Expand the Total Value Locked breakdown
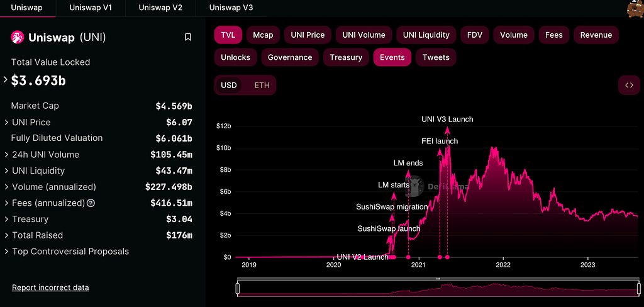The width and height of the screenshot is (644, 307). 6,80
